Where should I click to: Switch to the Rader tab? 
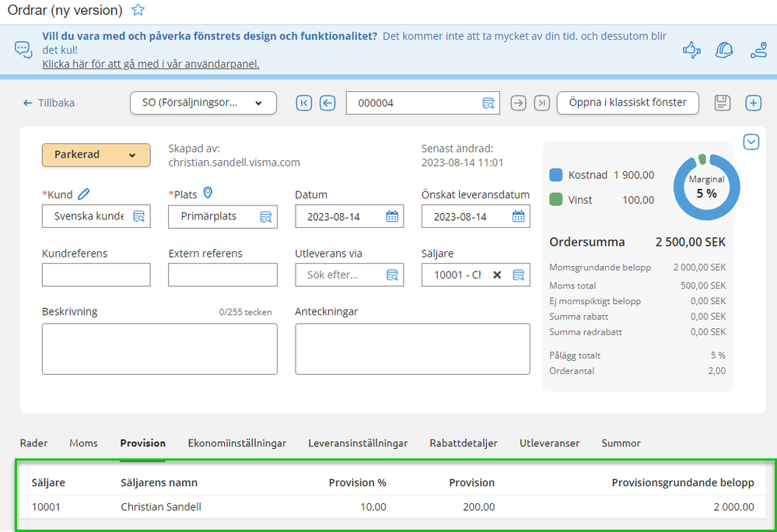pos(33,443)
